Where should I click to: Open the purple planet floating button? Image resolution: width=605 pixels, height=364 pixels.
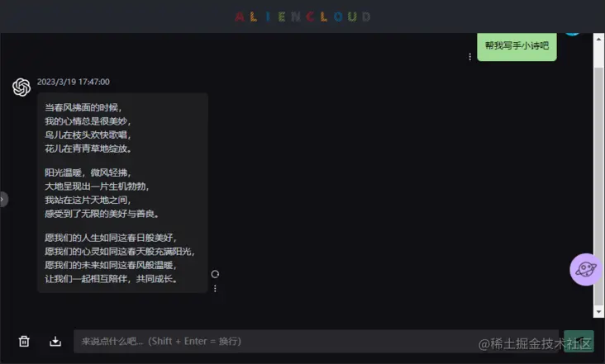tap(586, 270)
